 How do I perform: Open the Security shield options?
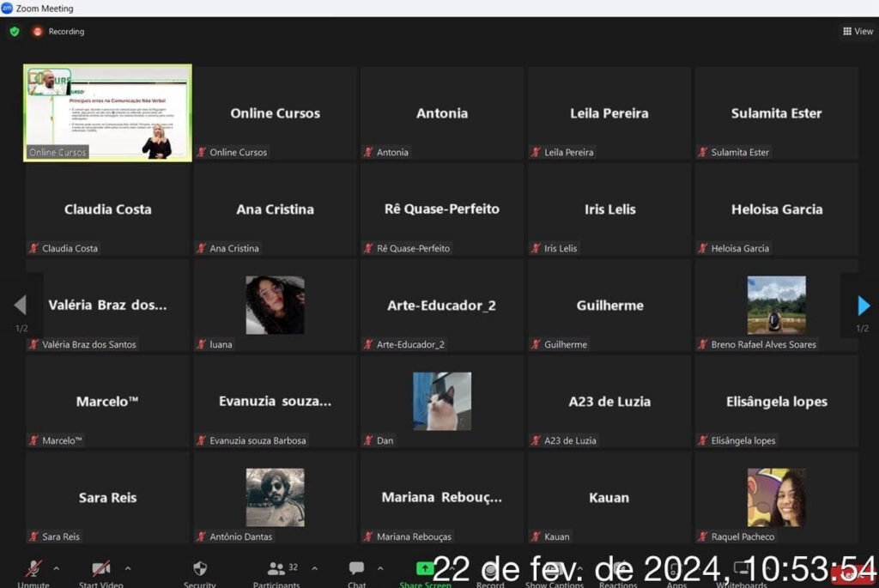tap(200, 568)
